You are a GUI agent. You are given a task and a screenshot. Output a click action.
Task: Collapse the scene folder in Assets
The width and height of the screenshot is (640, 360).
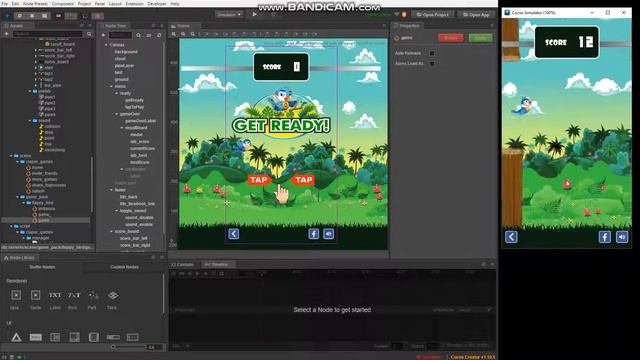[x=11, y=156]
